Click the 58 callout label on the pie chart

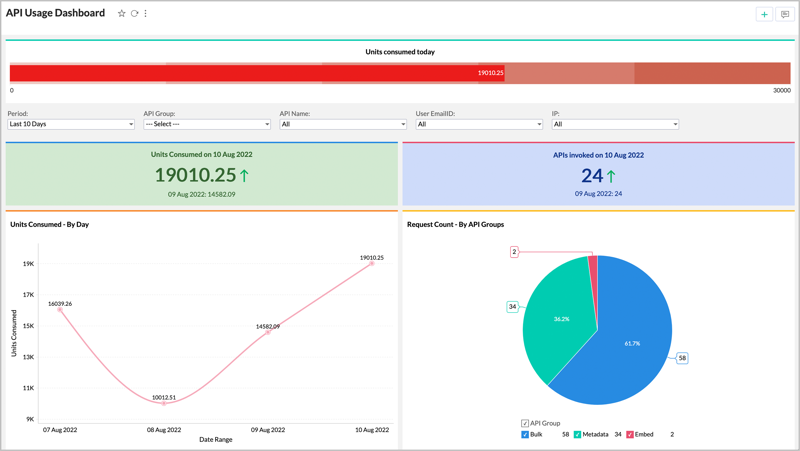[x=682, y=357]
